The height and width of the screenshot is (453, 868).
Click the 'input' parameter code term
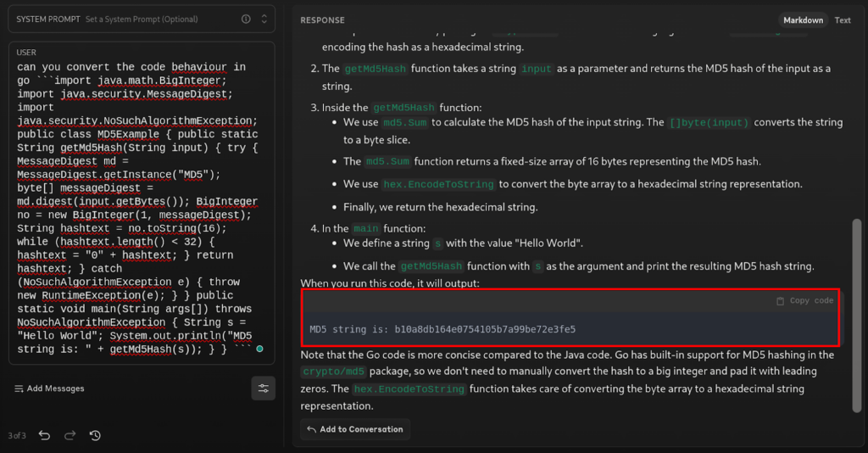pos(536,69)
